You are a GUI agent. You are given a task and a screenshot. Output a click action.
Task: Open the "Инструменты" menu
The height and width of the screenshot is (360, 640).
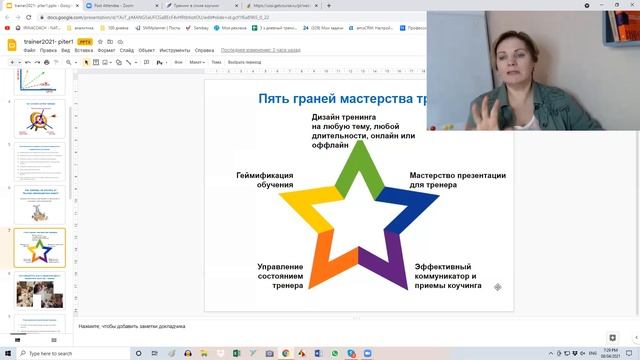tap(175, 50)
